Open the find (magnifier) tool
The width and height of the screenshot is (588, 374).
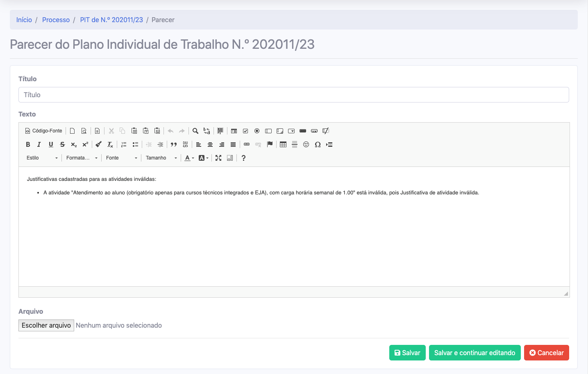tap(195, 131)
